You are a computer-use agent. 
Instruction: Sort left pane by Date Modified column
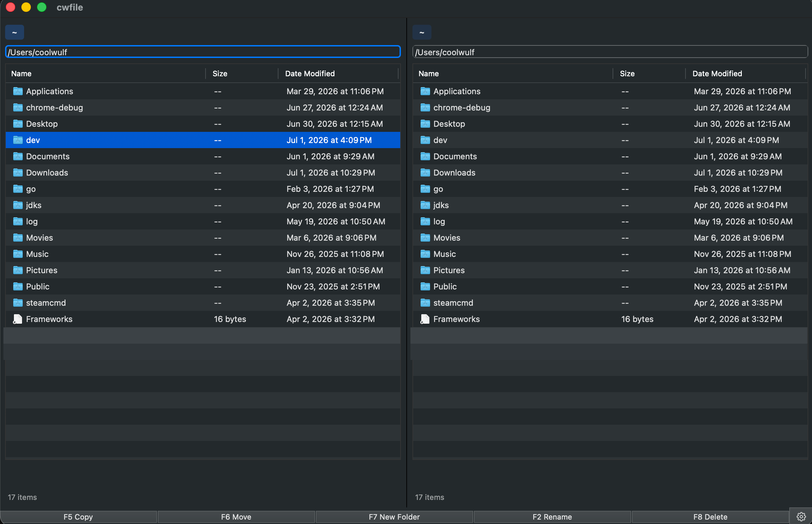click(x=338, y=74)
